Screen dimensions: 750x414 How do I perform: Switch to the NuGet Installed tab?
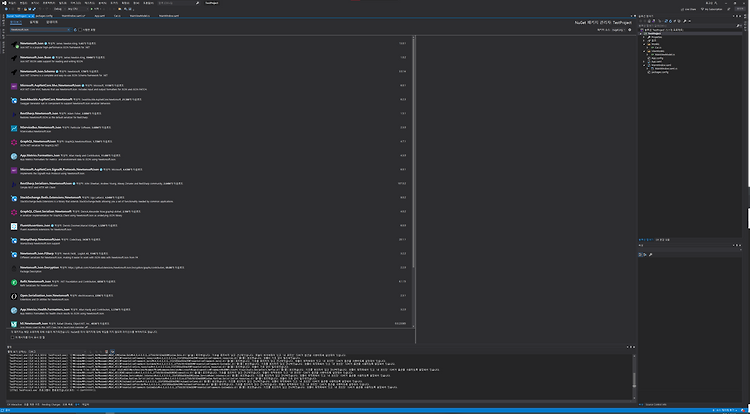click(34, 22)
